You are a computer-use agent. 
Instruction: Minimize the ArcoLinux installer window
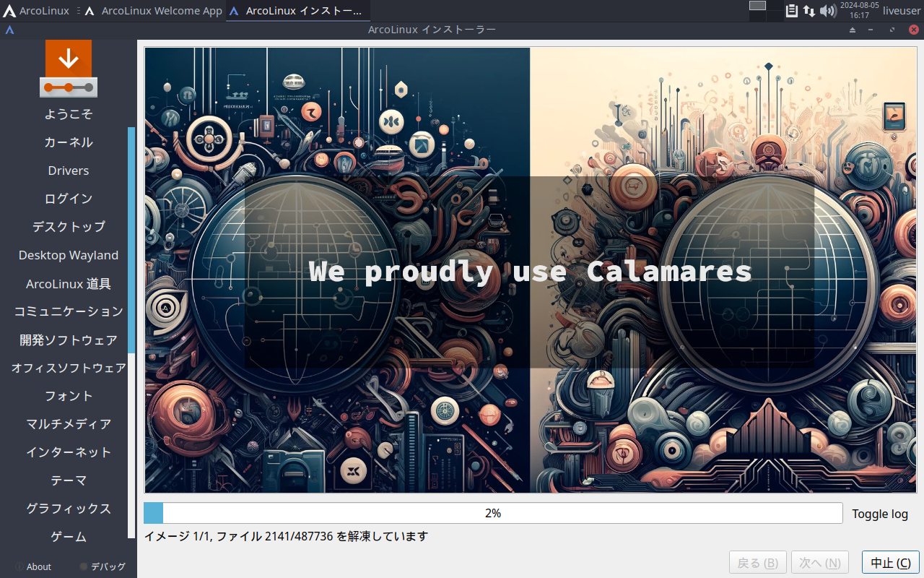[871, 30]
